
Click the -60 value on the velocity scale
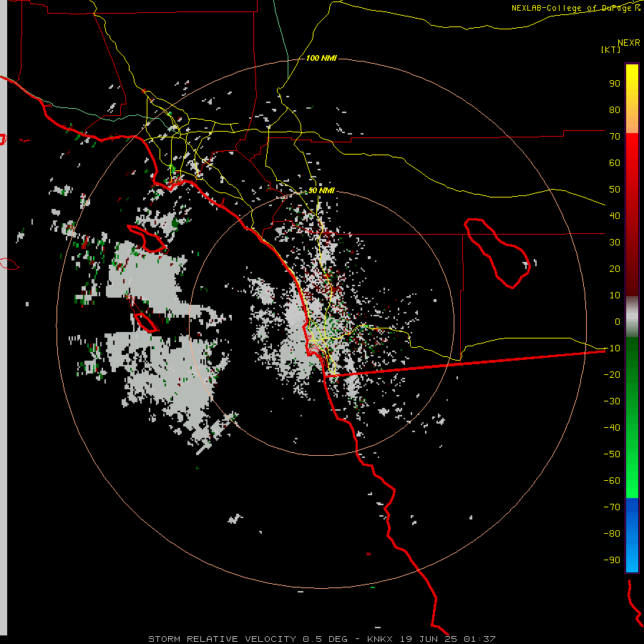tap(612, 481)
